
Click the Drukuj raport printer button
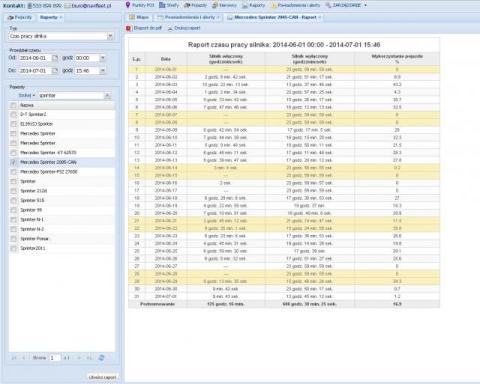coord(184,28)
